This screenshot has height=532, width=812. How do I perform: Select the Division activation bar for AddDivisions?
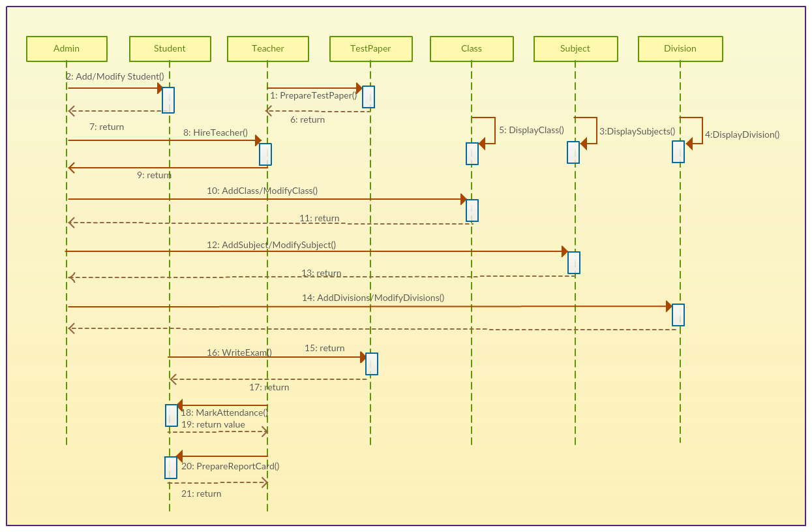click(x=677, y=315)
